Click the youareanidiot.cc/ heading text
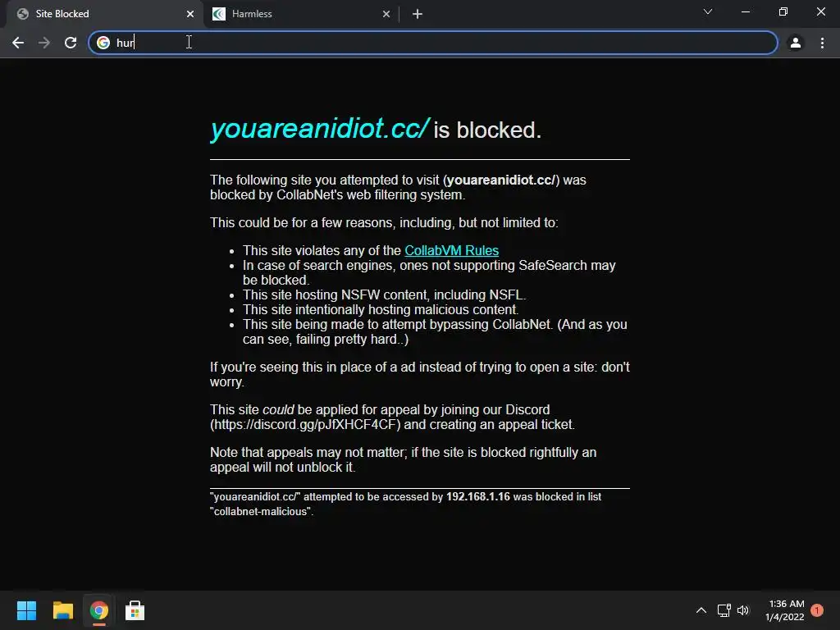 [319, 129]
